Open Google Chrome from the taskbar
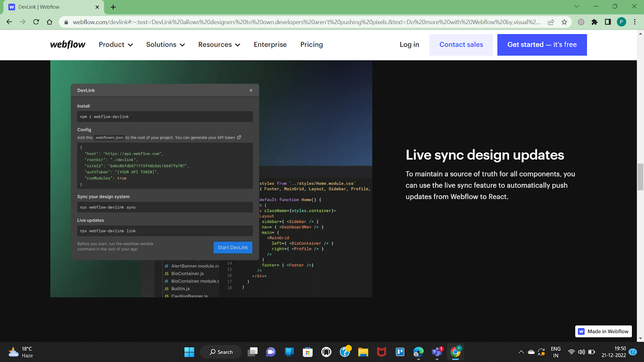 coord(456,352)
